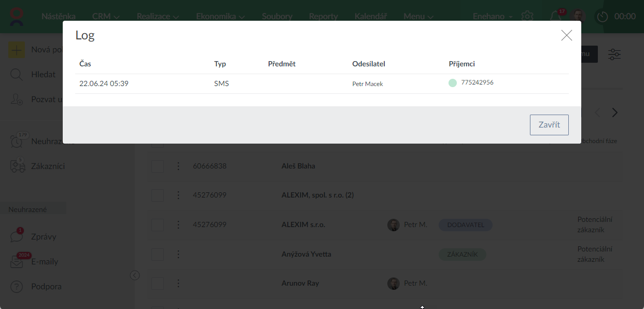Open the filter sliders icon
The image size is (644, 309).
[x=614, y=54]
